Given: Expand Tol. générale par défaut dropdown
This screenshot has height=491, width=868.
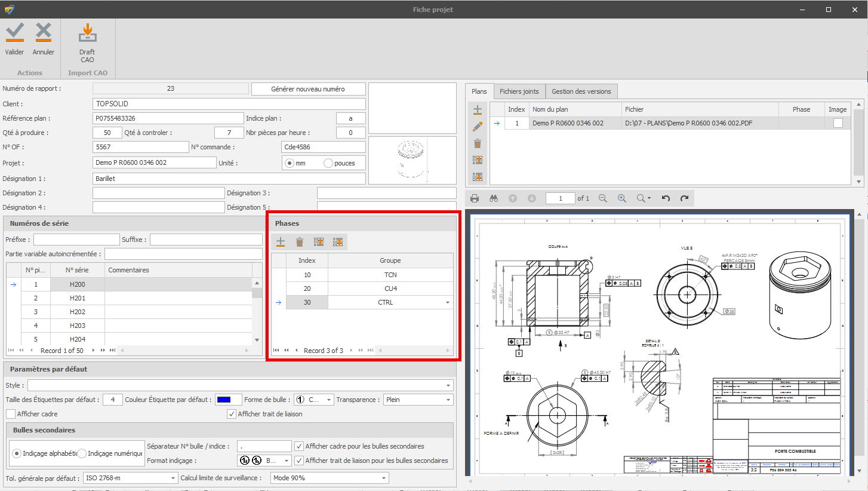Looking at the screenshot, I should tap(173, 478).
